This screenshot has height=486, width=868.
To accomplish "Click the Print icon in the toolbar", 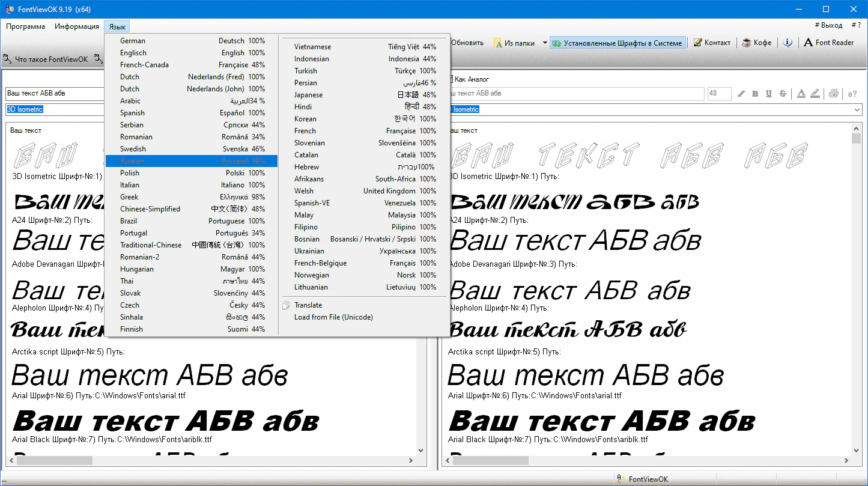I will [834, 94].
